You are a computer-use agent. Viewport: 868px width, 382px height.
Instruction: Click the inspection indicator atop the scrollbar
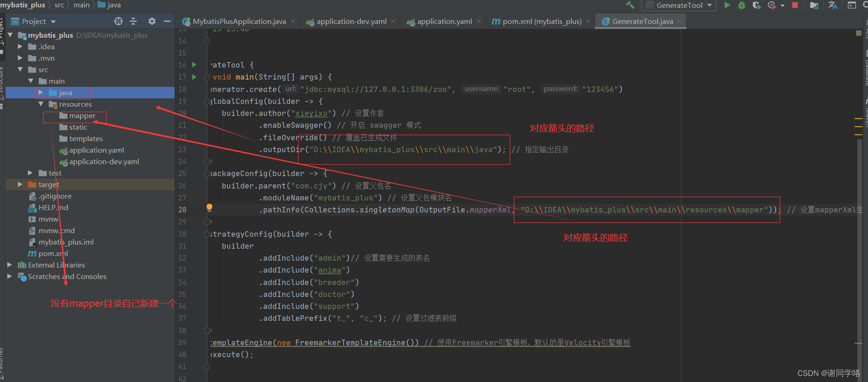(x=859, y=33)
